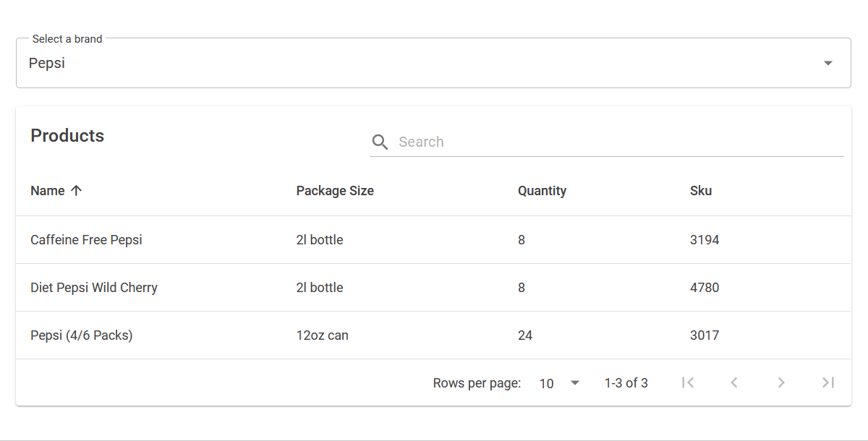Click the Rows per page label
The width and height of the screenshot is (868, 441).
477,383
